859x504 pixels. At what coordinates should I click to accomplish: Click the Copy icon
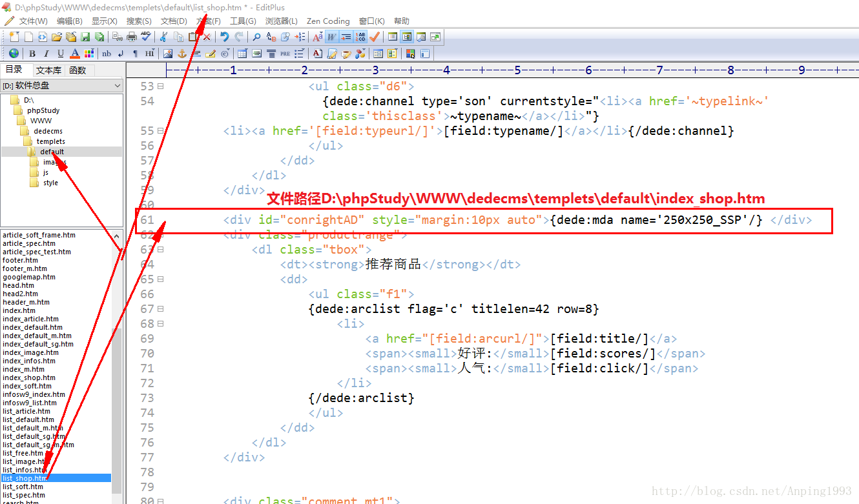178,37
